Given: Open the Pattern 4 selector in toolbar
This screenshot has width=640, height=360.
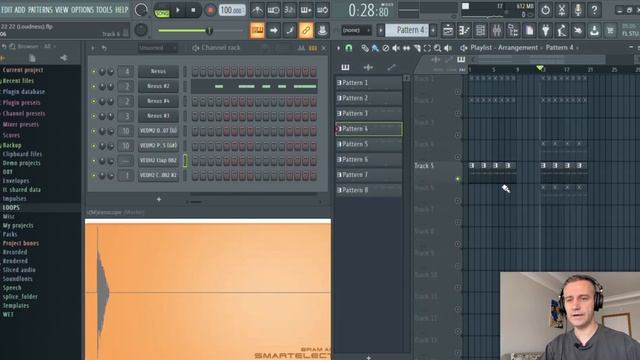Looking at the screenshot, I should point(406,30).
